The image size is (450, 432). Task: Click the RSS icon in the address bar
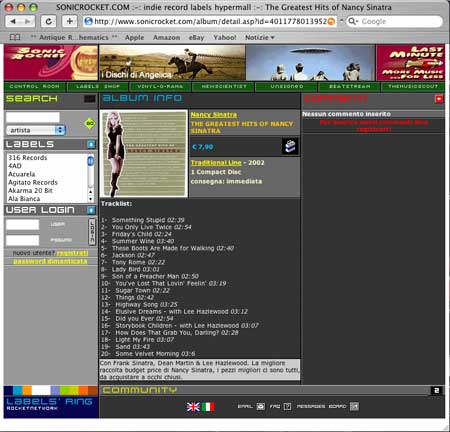[331, 22]
